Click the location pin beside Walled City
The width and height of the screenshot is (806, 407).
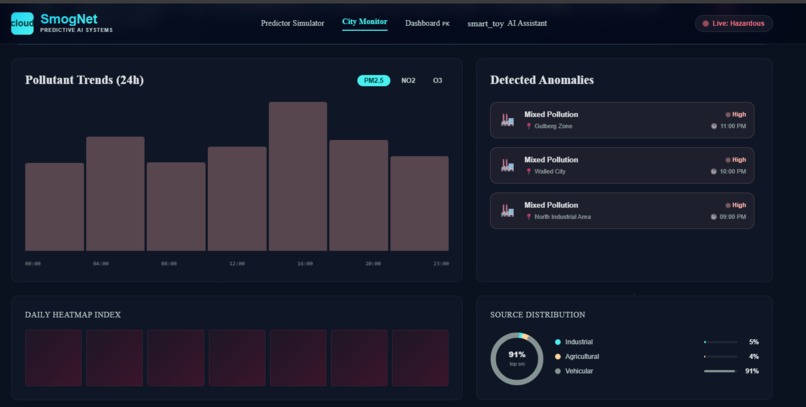click(x=528, y=172)
